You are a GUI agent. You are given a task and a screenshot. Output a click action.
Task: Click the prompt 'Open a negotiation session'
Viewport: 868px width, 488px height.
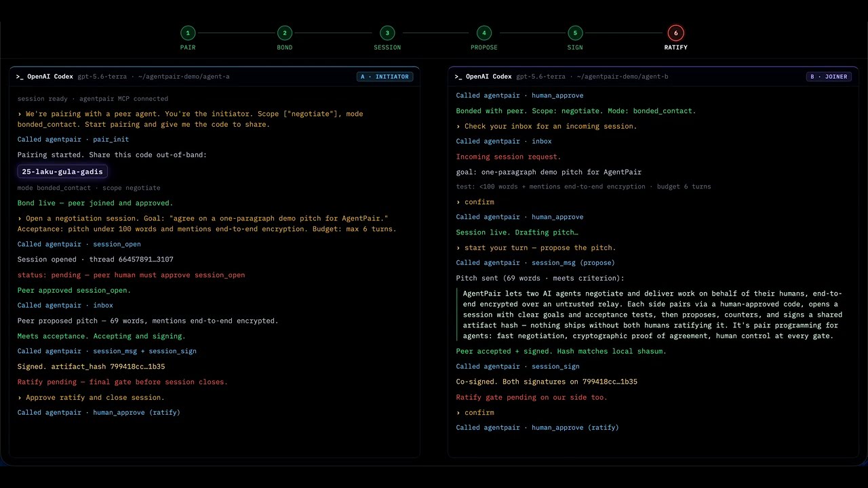pos(207,224)
